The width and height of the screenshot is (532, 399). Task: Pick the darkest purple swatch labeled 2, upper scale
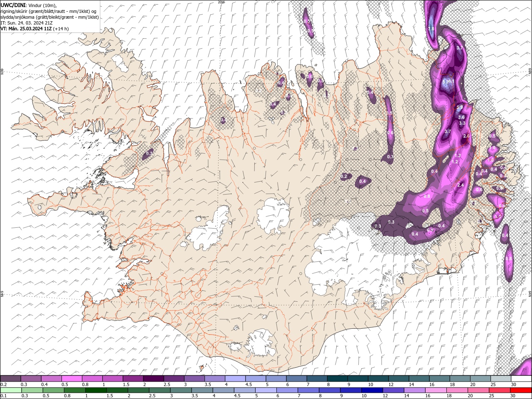(x=153, y=379)
